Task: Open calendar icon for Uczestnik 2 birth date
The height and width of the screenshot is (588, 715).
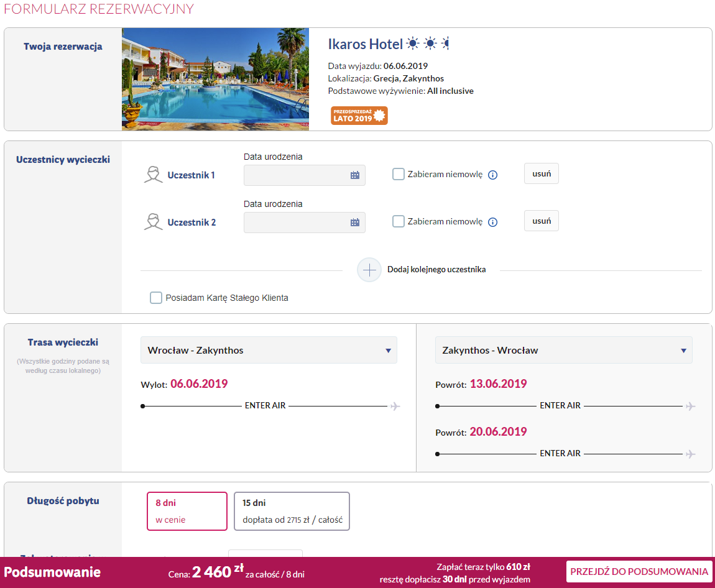Action: (355, 223)
